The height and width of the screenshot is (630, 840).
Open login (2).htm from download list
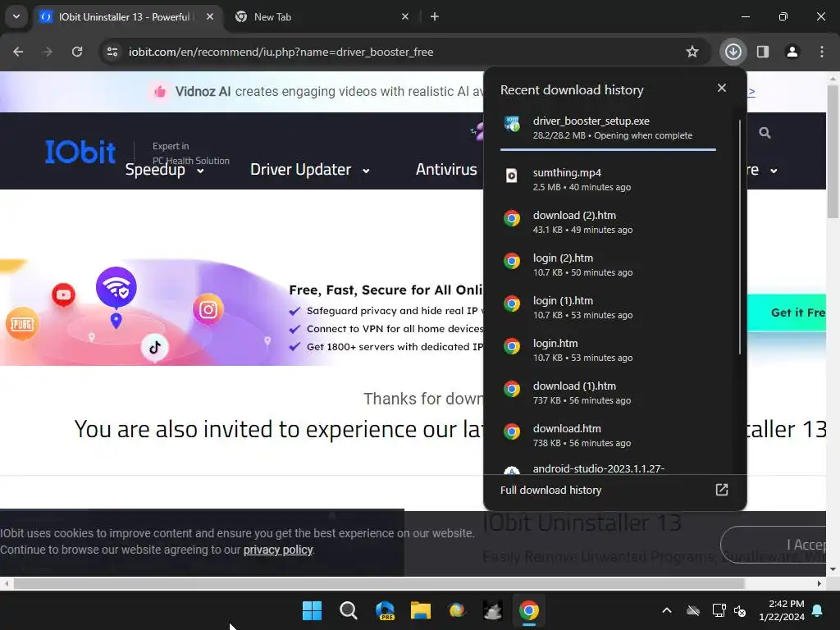pos(608,265)
